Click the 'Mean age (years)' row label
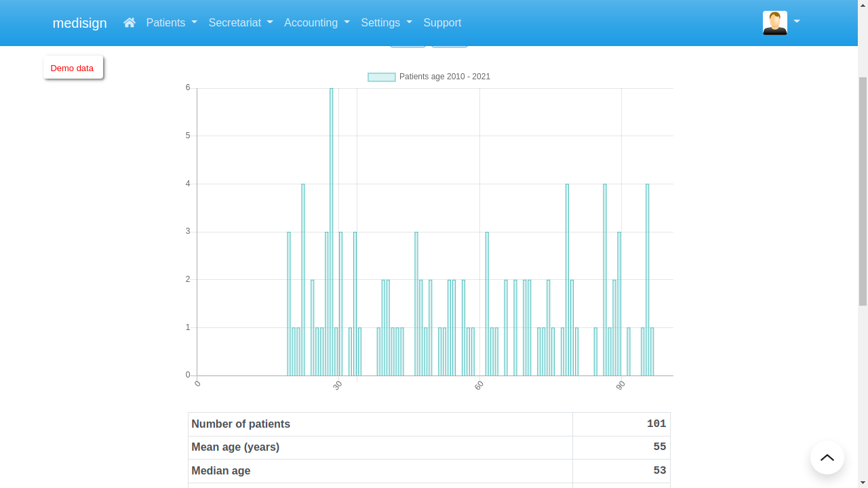Screen dimensions: 868x488 (235, 447)
